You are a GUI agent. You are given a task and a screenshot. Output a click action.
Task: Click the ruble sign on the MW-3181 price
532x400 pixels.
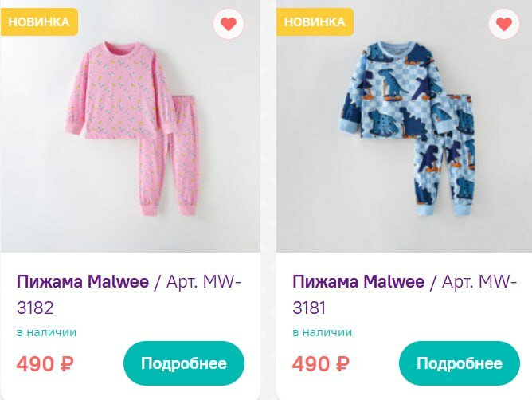343,364
